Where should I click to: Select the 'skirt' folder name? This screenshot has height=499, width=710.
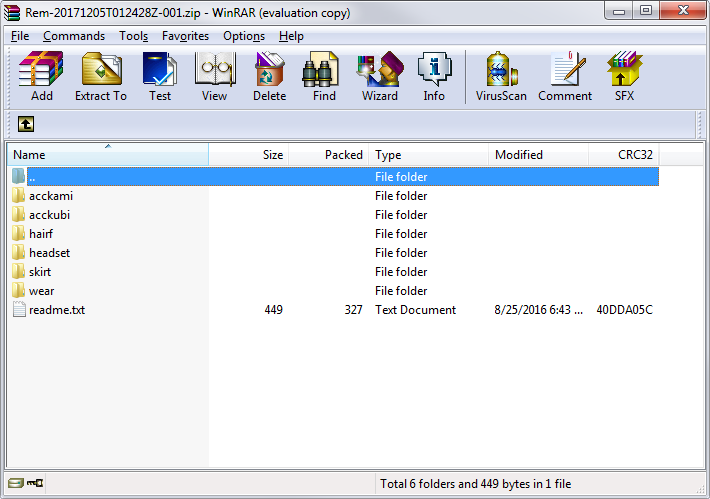pos(40,272)
